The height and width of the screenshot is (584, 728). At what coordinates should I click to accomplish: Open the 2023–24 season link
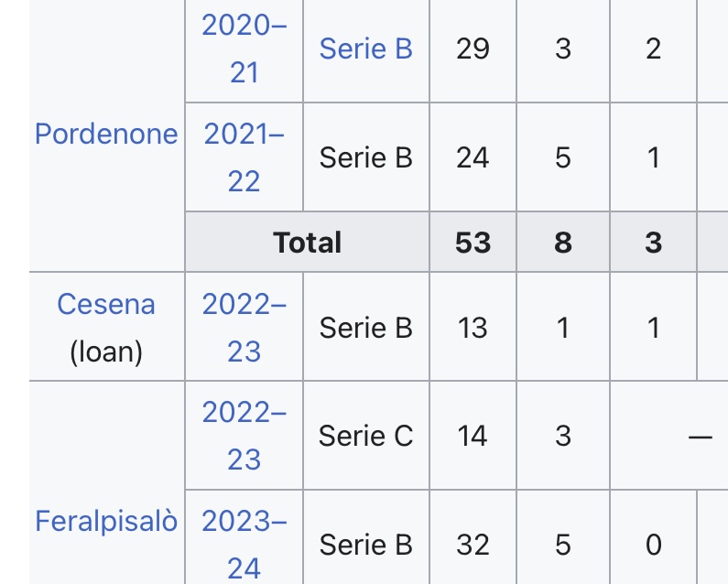(x=244, y=545)
